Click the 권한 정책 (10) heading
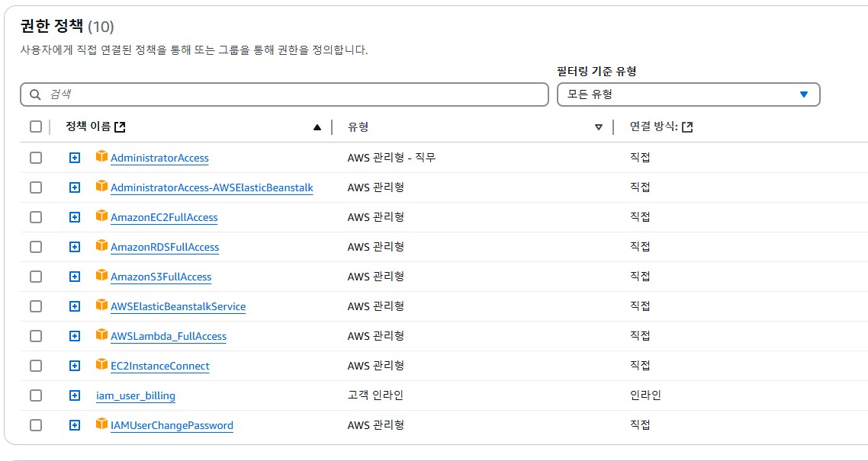The height and width of the screenshot is (461, 868). (67, 26)
